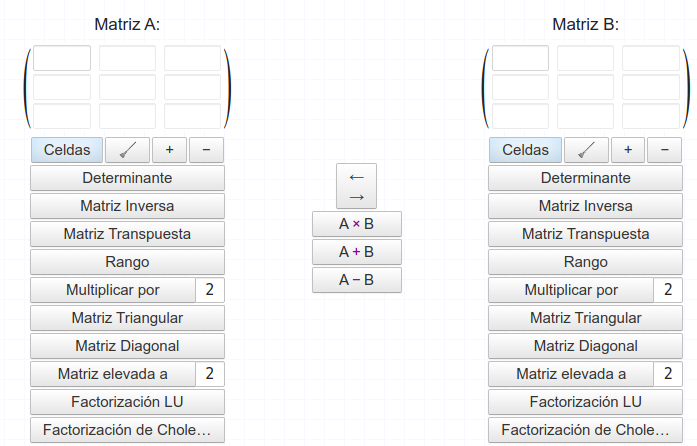Click the first cell of Matriz A
The width and height of the screenshot is (697, 446).
pyautogui.click(x=62, y=58)
